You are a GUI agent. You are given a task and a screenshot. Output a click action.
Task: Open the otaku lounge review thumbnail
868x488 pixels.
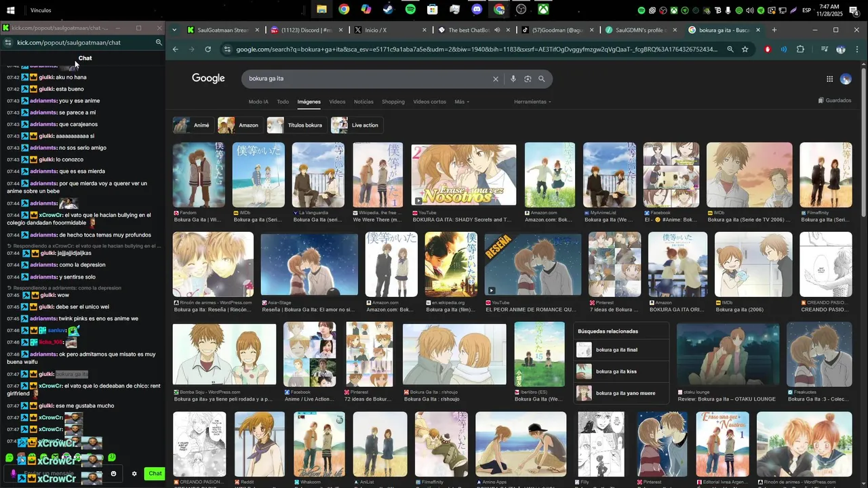[x=728, y=354]
